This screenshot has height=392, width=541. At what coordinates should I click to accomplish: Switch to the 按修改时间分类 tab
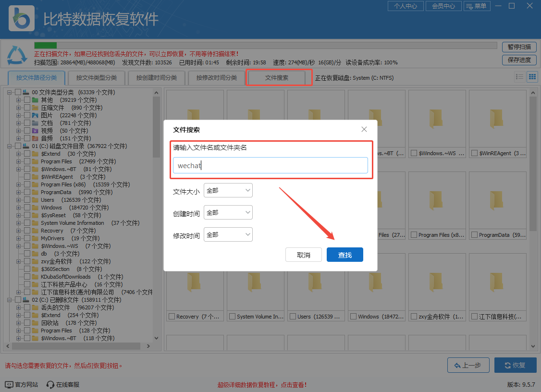point(216,77)
